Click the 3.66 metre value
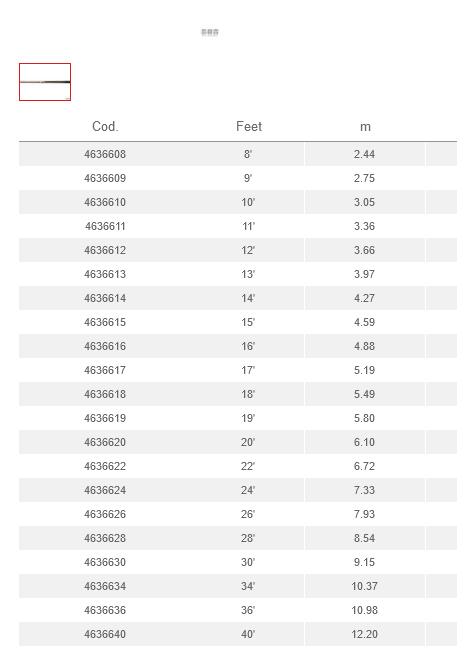The image size is (457, 648). 364,250
